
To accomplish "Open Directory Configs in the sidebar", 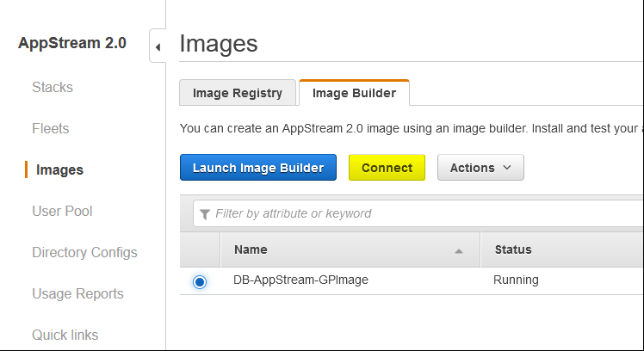I will [84, 252].
